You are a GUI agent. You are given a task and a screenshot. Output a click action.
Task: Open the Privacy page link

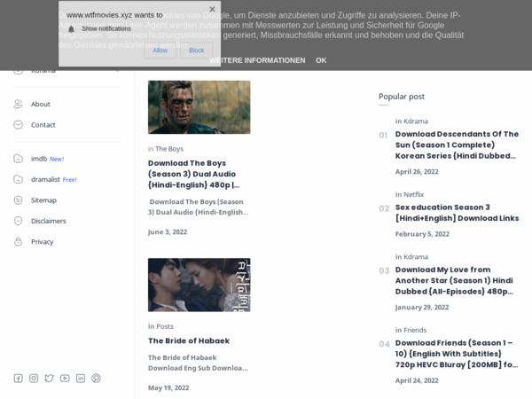[x=42, y=242]
